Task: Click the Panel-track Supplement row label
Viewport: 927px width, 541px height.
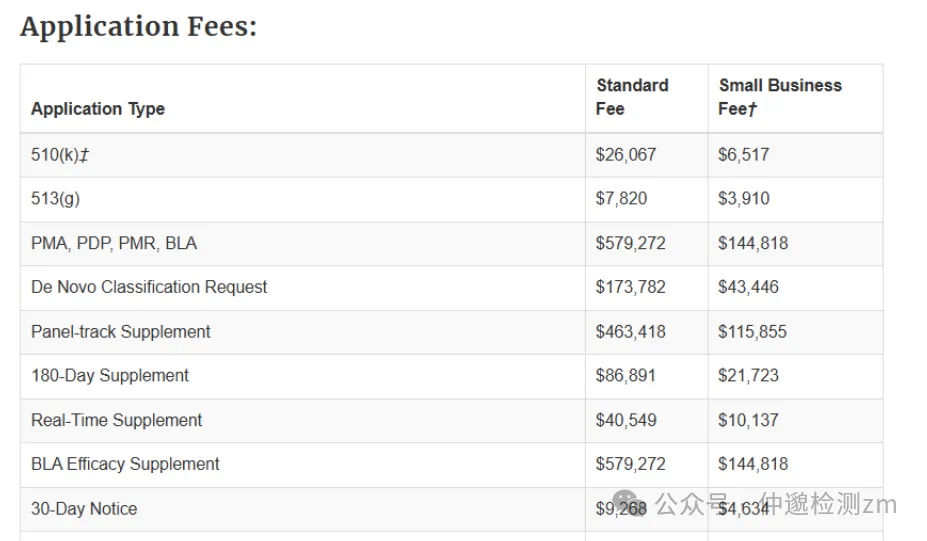Action: click(x=121, y=332)
